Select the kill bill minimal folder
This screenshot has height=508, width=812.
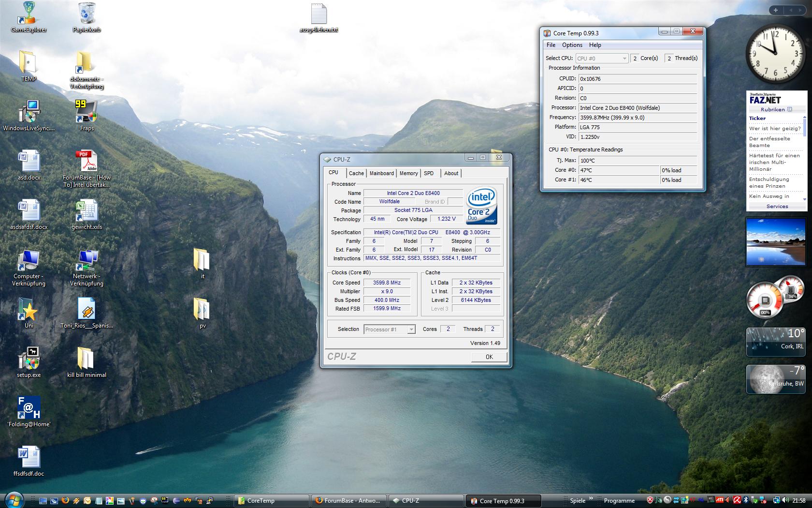tap(87, 362)
